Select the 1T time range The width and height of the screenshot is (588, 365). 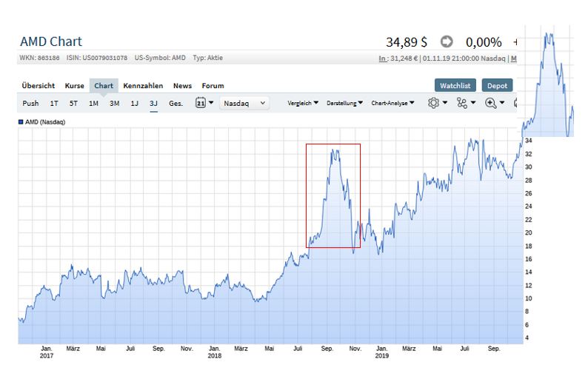pyautogui.click(x=54, y=103)
